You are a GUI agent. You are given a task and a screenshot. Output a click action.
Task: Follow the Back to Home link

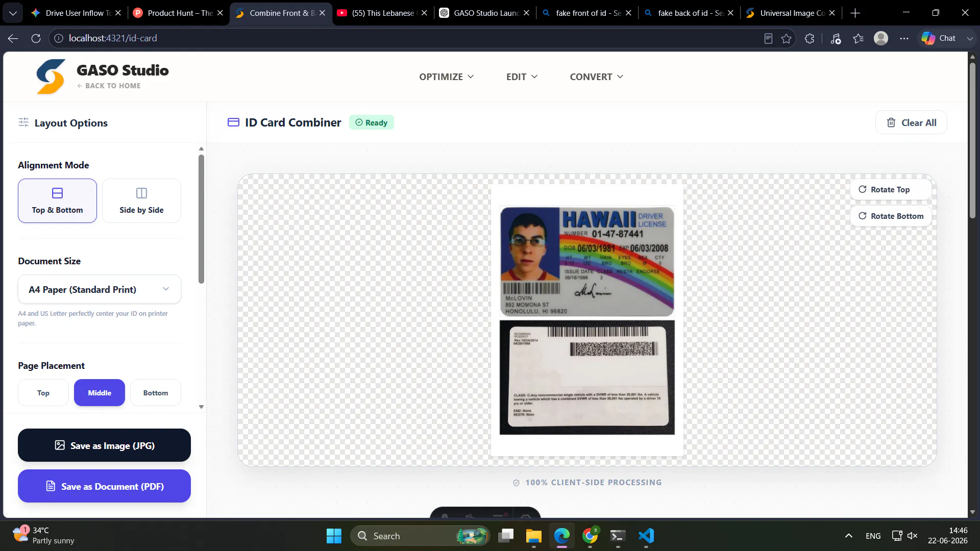109,86
